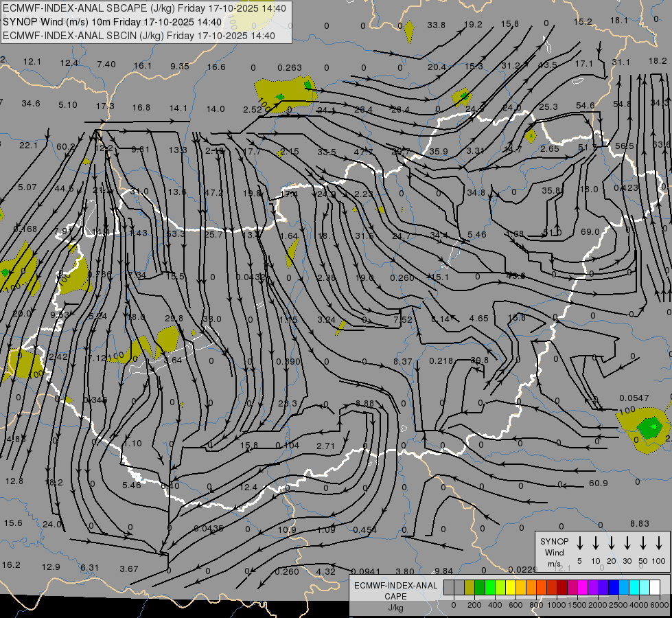Click the map value 0.454
Viewport: 672px width, 618px height.
click(x=364, y=529)
